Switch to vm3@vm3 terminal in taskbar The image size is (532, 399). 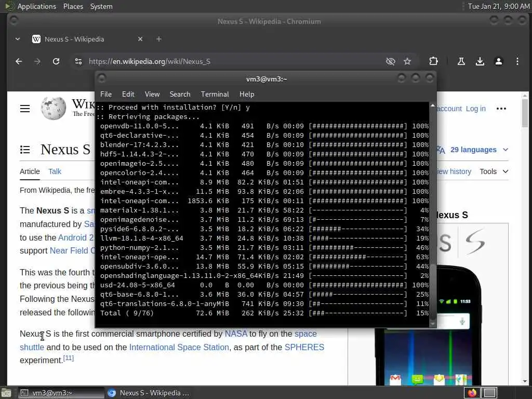point(61,393)
